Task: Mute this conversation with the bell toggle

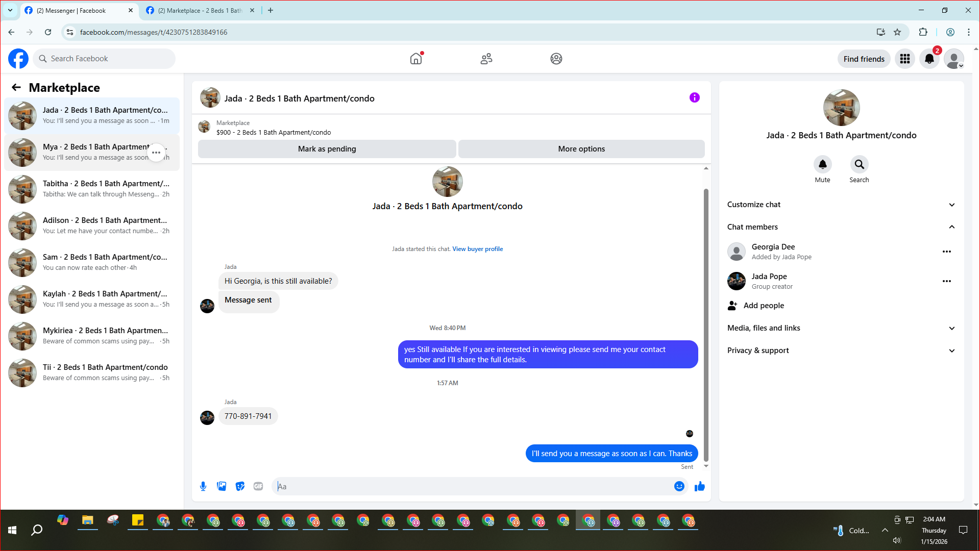Action: click(822, 164)
